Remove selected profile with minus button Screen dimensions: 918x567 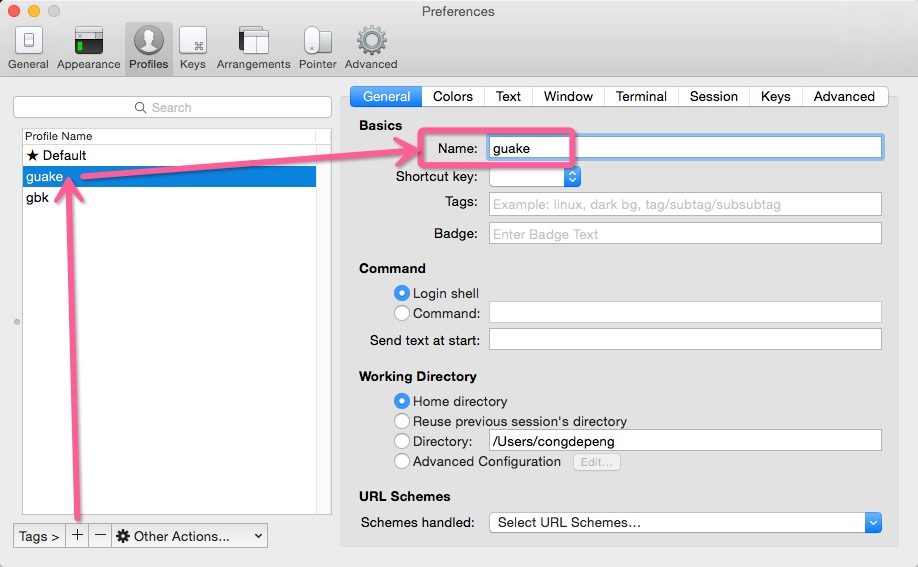[x=100, y=535]
